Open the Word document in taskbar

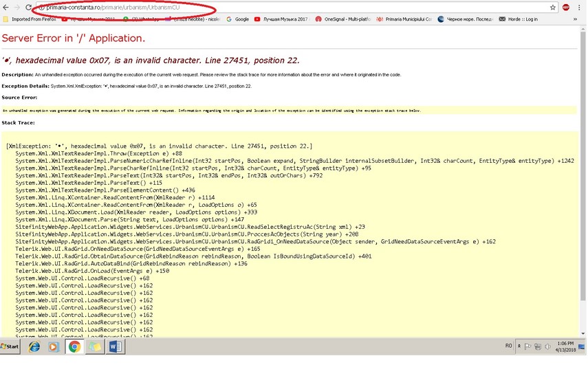pyautogui.click(x=114, y=346)
